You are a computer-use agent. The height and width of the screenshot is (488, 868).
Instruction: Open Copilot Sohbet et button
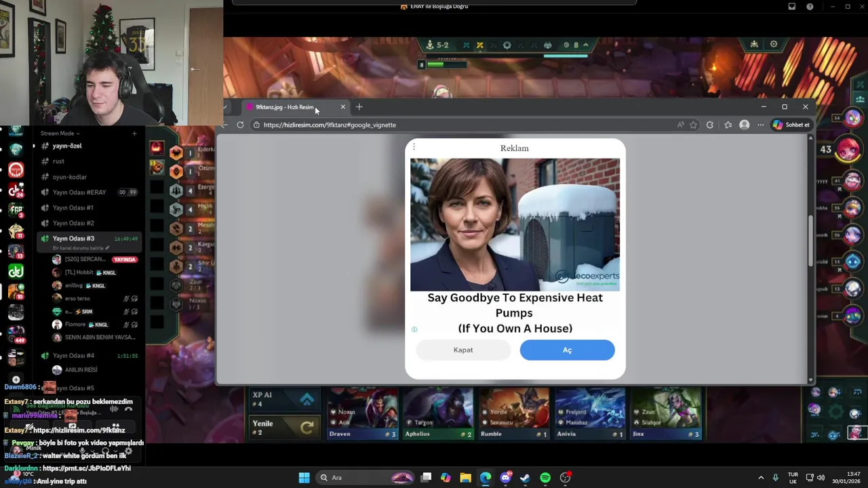point(791,125)
